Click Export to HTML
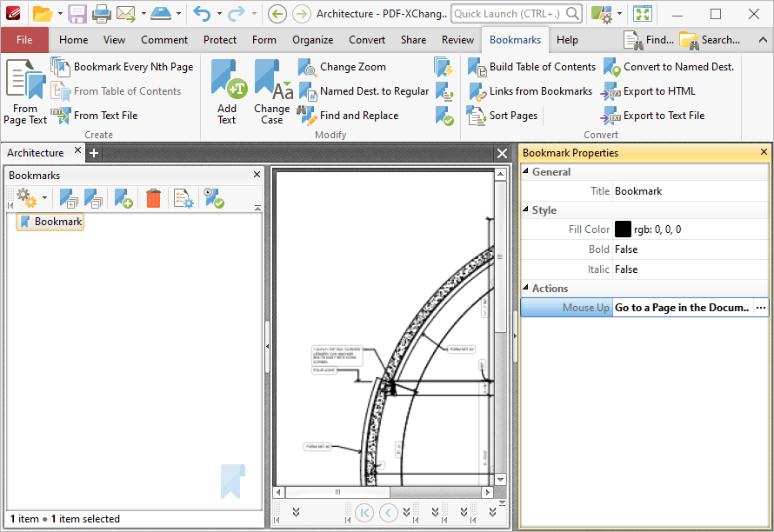The height and width of the screenshot is (532, 774). click(648, 91)
